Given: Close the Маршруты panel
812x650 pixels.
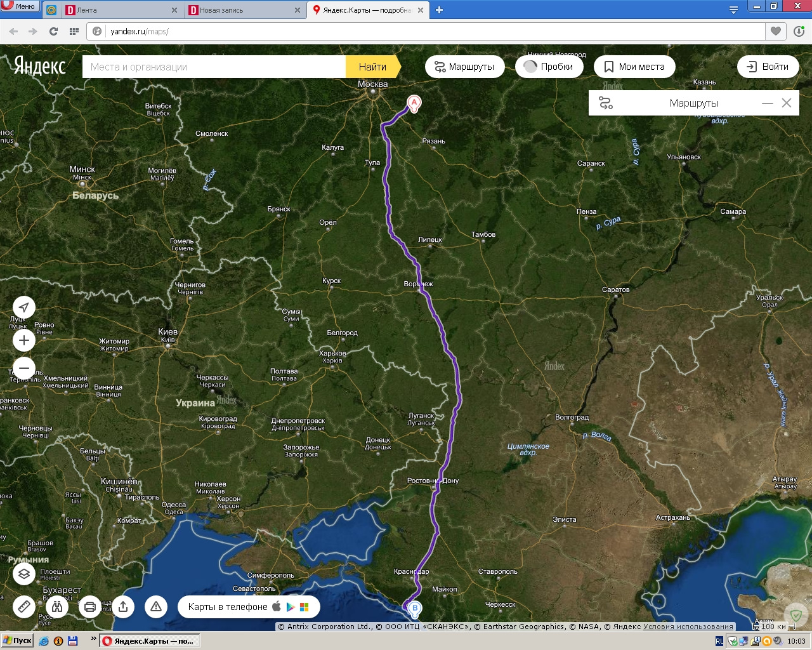Looking at the screenshot, I should coord(787,103).
